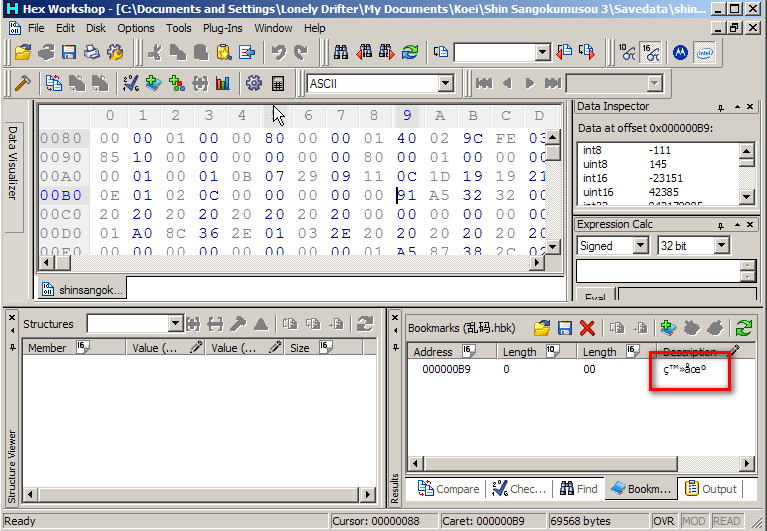
Task: Click the Add Structure green plus blocks icon
Action: [177, 84]
